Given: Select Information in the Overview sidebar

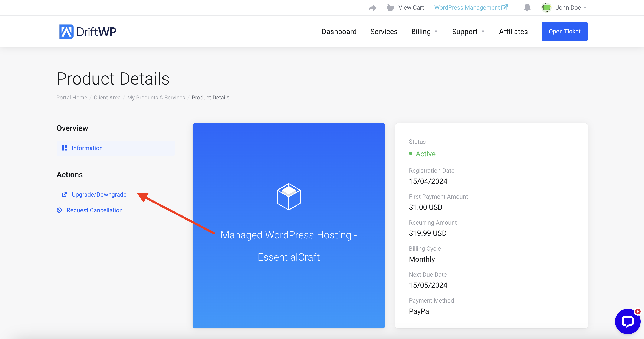Looking at the screenshot, I should (x=116, y=148).
